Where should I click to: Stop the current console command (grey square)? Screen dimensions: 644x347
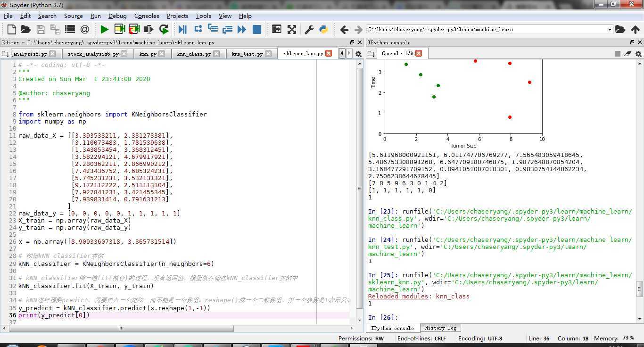618,54
